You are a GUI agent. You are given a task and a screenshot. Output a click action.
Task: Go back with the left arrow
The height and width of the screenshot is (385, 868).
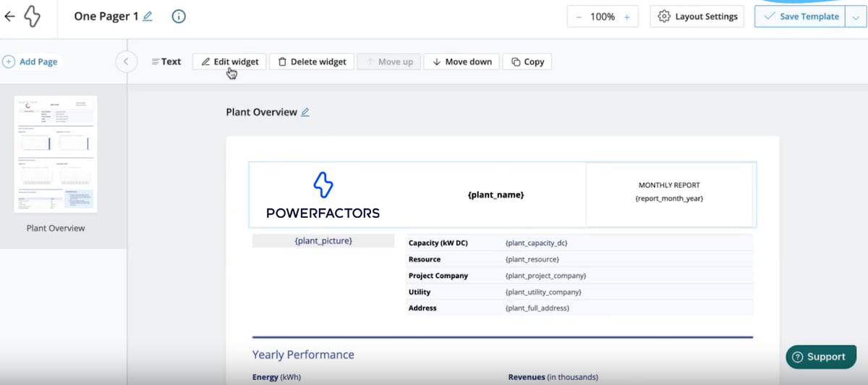click(9, 17)
